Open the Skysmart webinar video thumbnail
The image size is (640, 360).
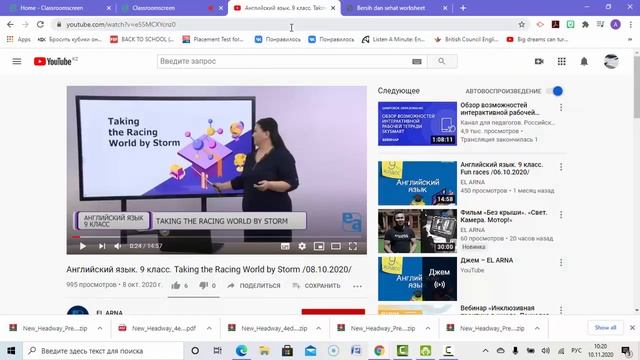click(x=417, y=124)
